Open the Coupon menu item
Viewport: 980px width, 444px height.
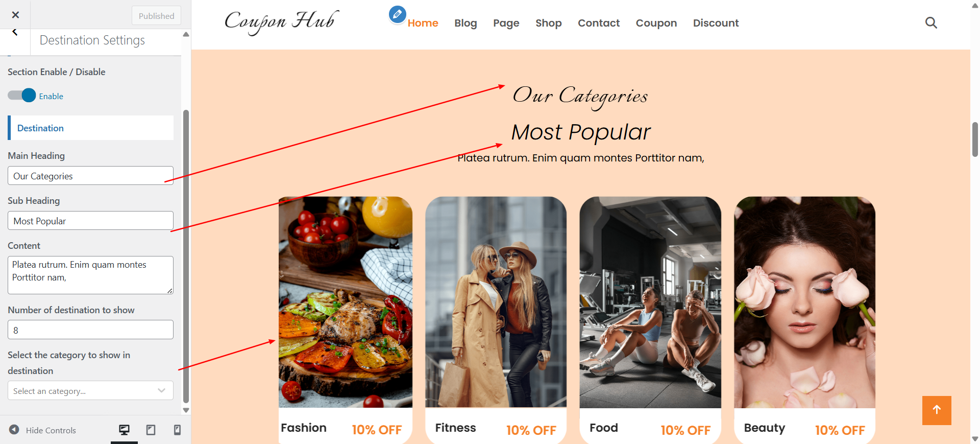pos(656,23)
